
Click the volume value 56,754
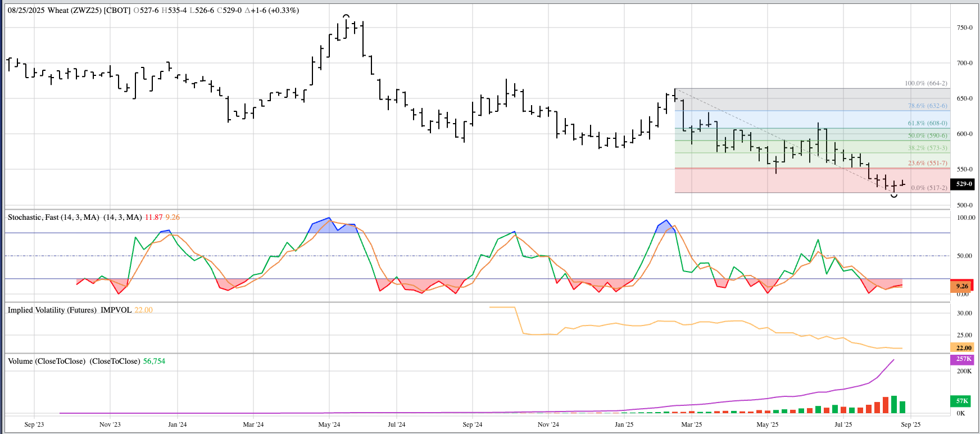154,361
